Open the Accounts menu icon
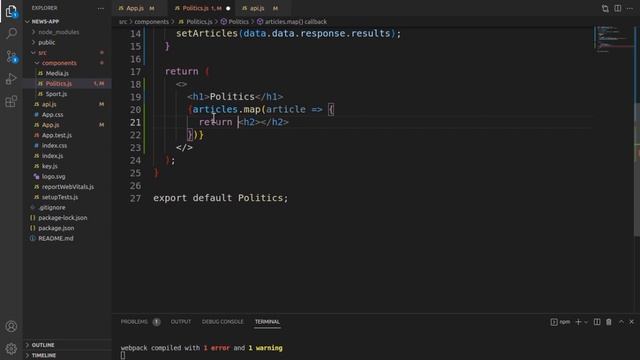Viewport: 640px width, 360px height. (11, 326)
